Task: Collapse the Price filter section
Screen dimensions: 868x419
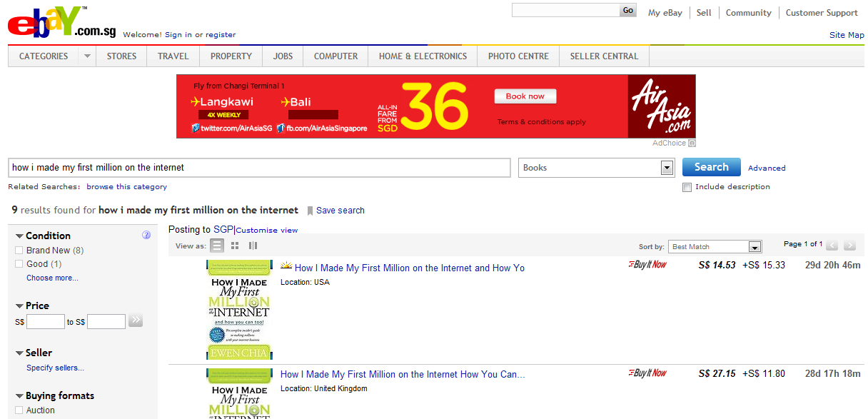Action: [x=19, y=306]
